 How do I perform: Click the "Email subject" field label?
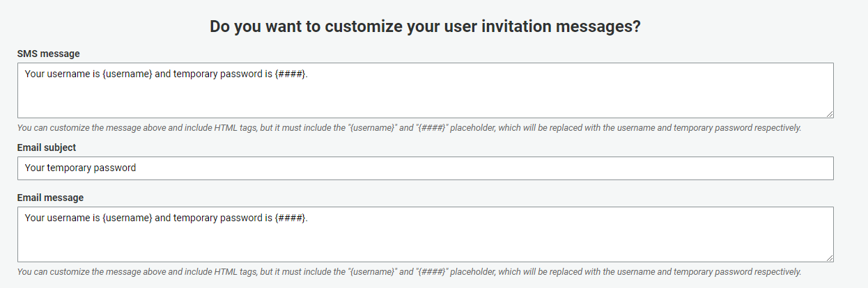click(x=47, y=147)
